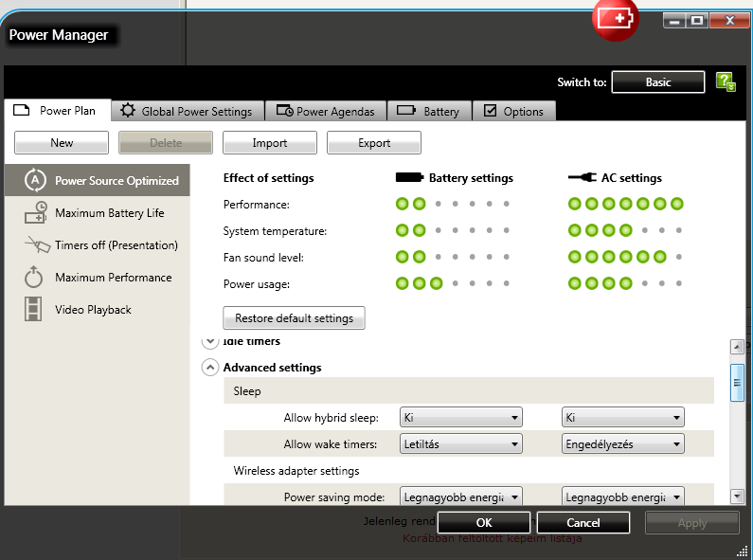Image resolution: width=753 pixels, height=560 pixels.
Task: Click the battery icon beside Battery settings
Action: 409,178
